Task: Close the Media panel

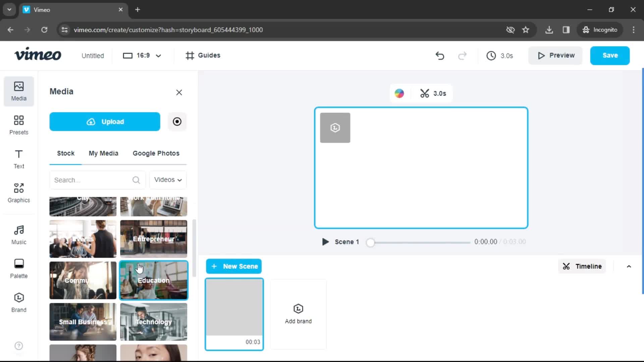Action: [x=179, y=92]
